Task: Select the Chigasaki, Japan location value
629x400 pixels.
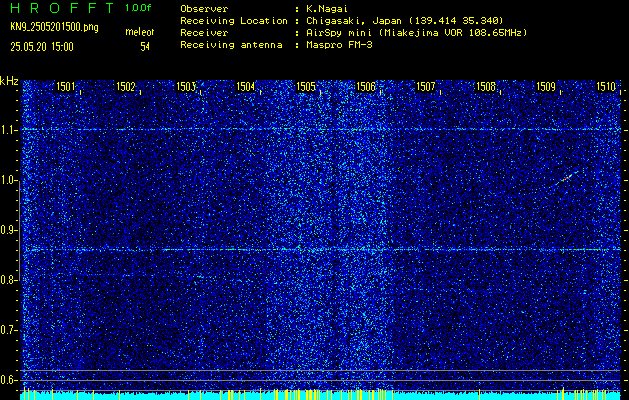Action: [x=404, y=21]
